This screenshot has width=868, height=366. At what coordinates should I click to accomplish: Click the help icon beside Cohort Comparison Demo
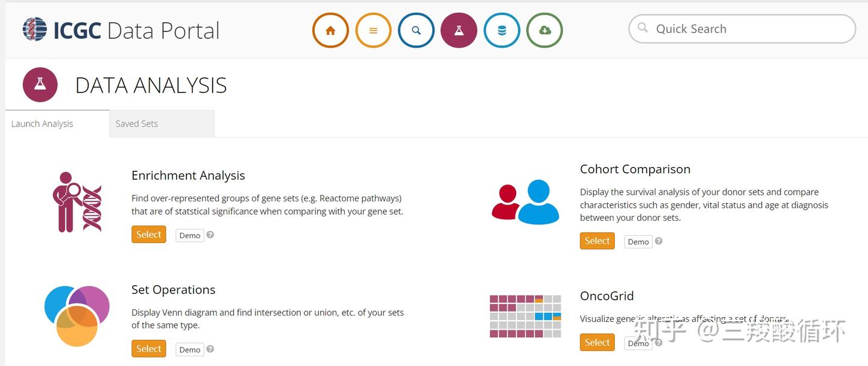(x=659, y=241)
